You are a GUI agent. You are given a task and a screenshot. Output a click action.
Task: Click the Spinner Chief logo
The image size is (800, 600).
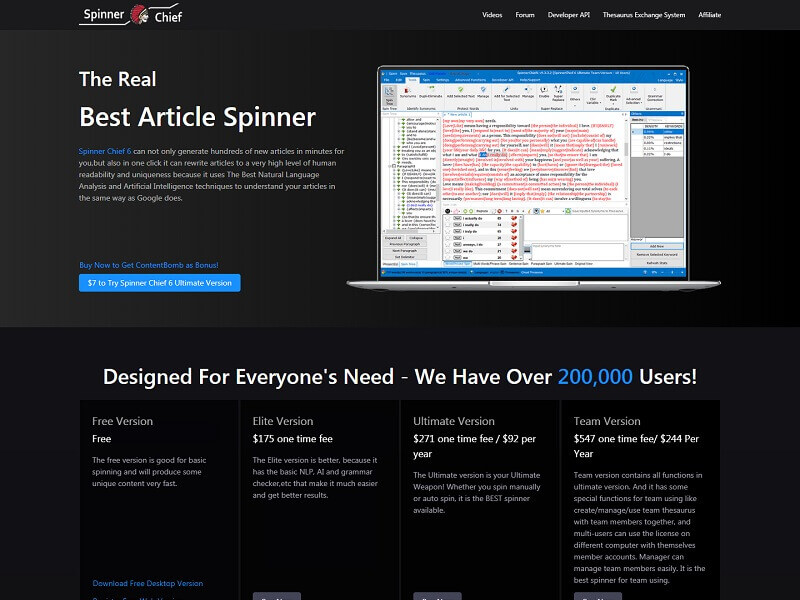tap(131, 14)
